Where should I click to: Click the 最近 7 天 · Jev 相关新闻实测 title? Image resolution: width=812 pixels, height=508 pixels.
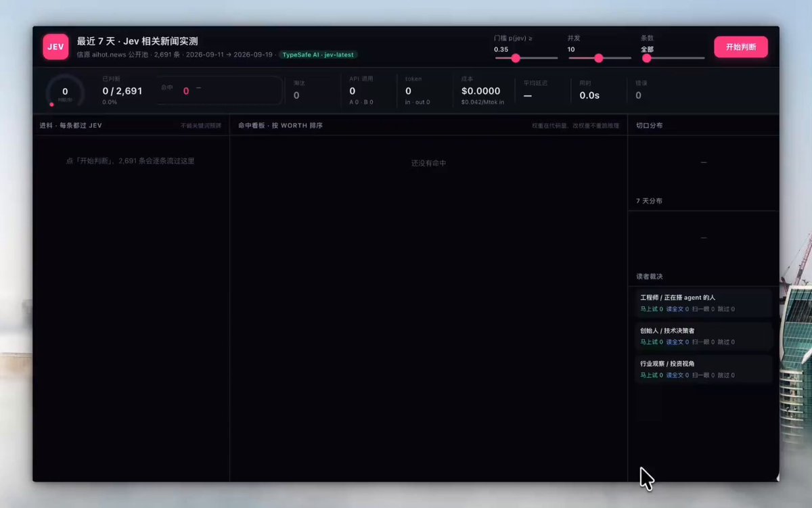[137, 41]
